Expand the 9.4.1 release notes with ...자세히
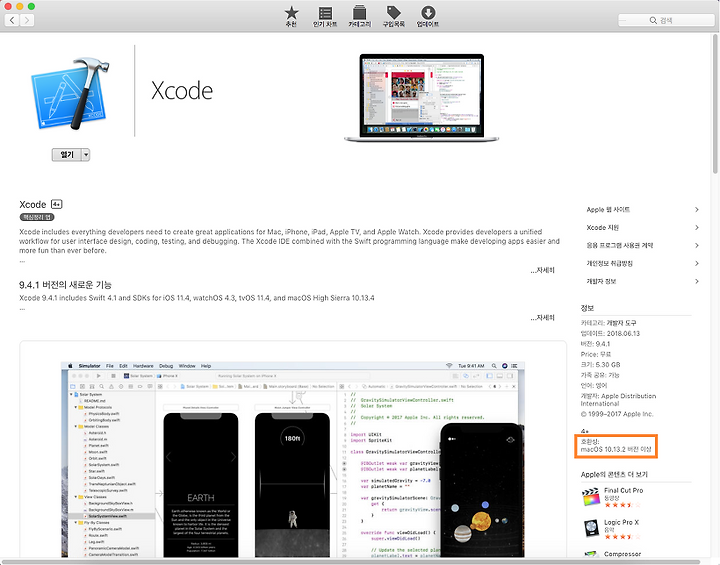 [542, 317]
